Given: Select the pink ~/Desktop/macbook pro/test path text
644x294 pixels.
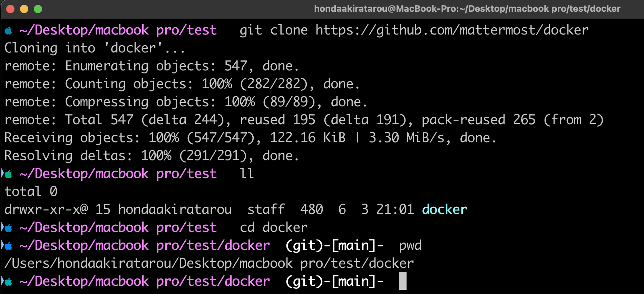Looking at the screenshot, I should click(x=117, y=30).
